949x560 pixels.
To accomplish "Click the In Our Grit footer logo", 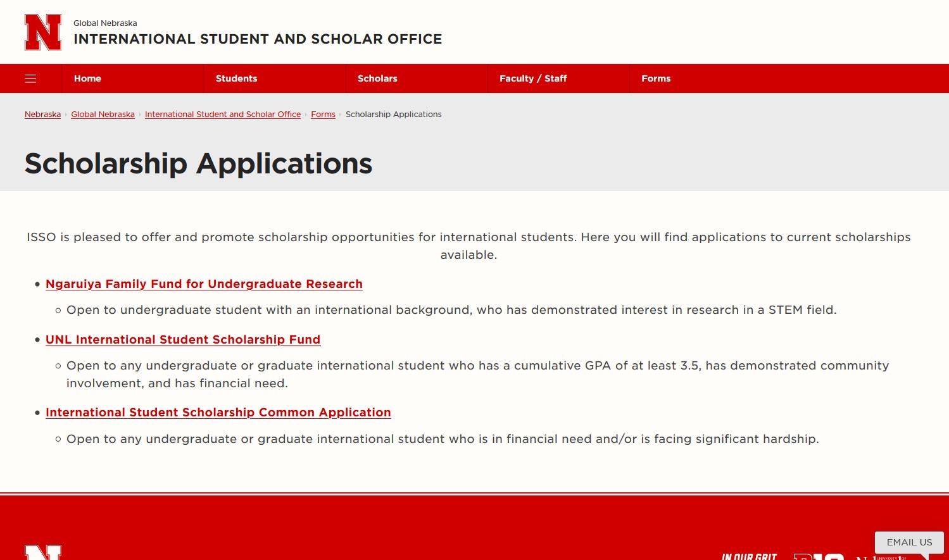I will (x=750, y=556).
